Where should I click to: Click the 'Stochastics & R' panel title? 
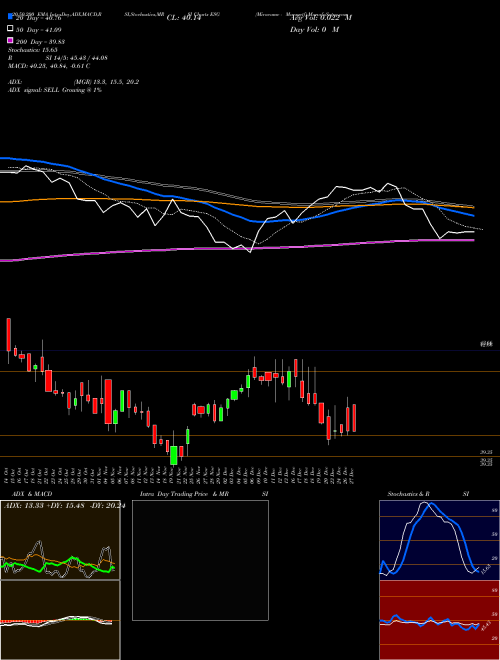point(409,494)
